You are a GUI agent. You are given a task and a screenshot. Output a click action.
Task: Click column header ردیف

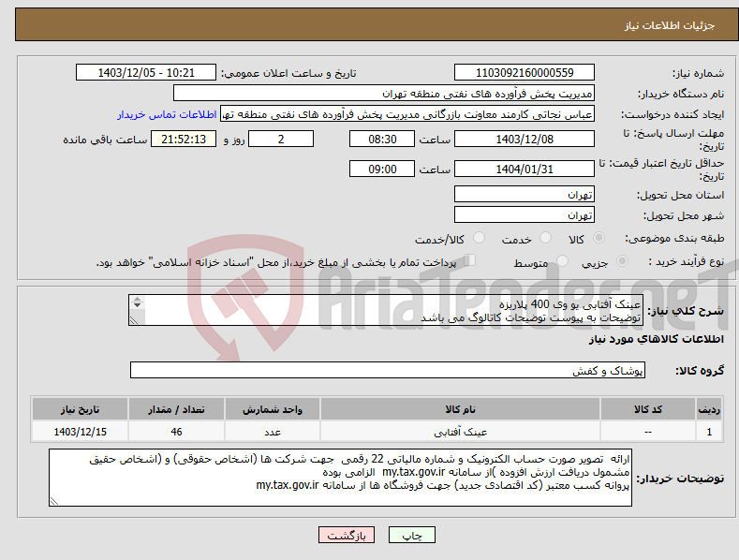pyautogui.click(x=709, y=409)
